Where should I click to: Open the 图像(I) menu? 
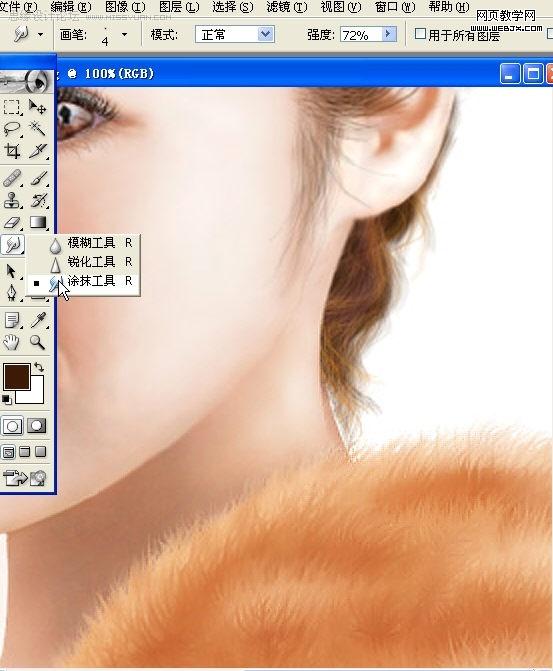[125, 7]
